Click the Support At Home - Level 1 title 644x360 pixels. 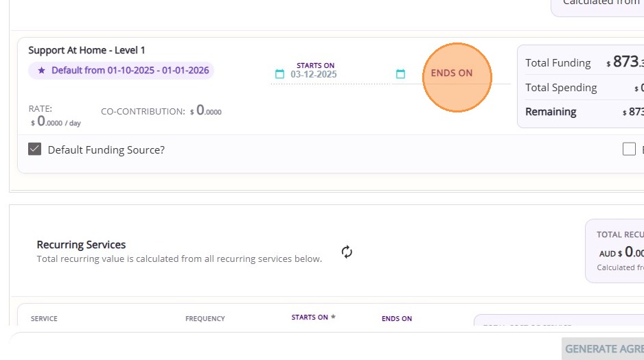87,50
